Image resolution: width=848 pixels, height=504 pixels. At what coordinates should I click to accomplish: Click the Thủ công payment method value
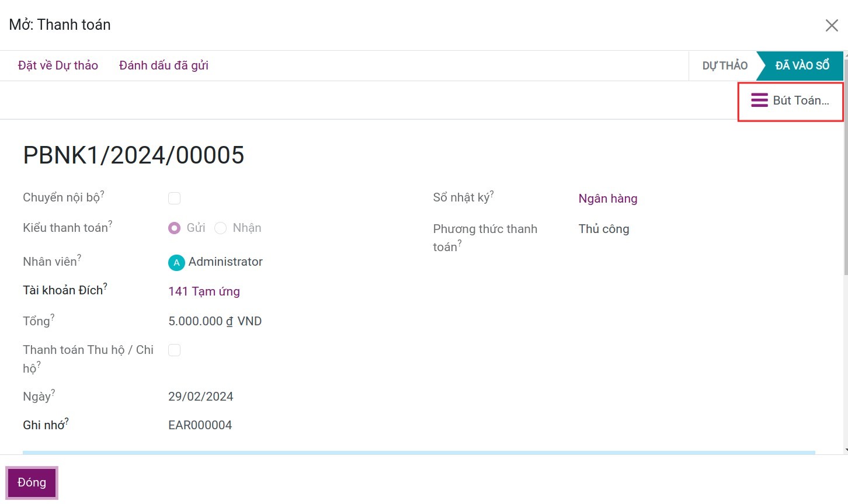click(604, 229)
